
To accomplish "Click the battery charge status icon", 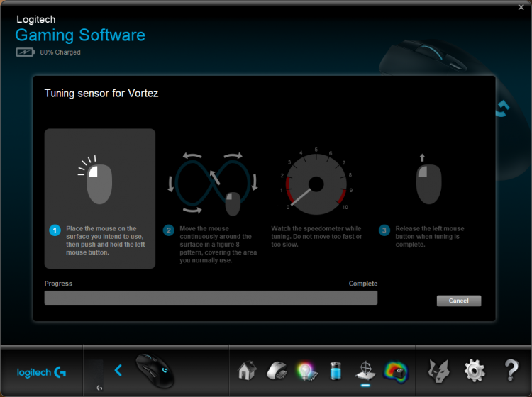I will click(25, 52).
